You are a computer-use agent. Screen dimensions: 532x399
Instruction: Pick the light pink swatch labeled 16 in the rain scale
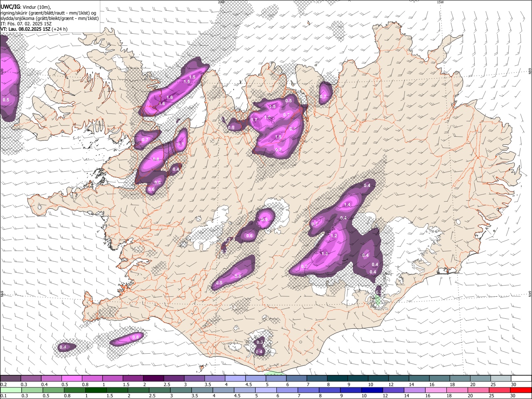tap(436, 390)
